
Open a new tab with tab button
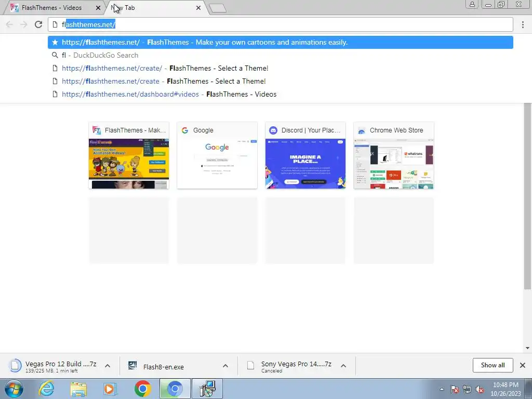[218, 8]
